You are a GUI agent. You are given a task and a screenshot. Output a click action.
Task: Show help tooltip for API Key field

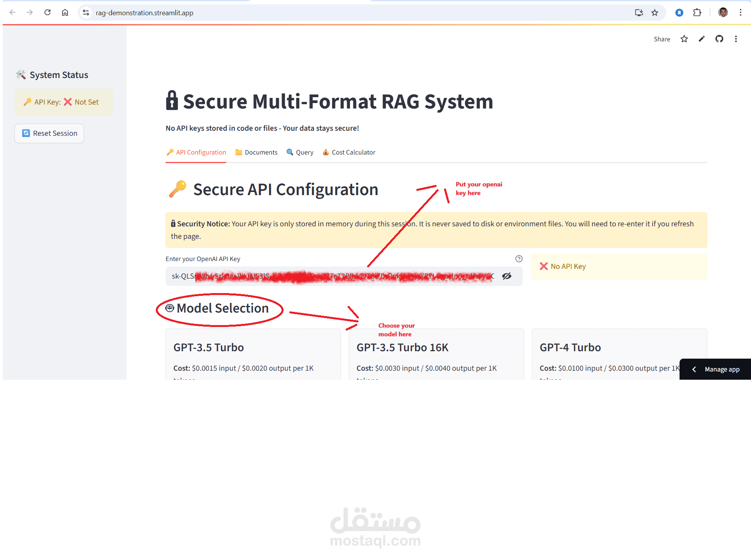(519, 259)
